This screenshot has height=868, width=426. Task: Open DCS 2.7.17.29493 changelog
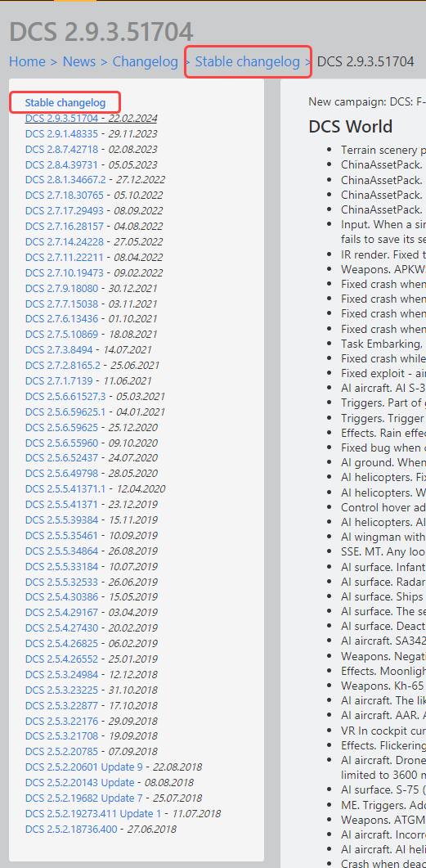(64, 211)
